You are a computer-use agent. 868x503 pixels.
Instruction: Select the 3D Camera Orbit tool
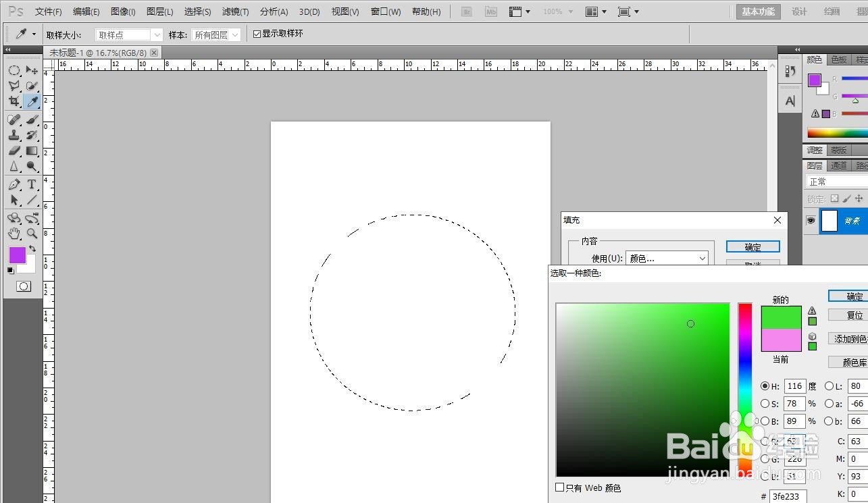(32, 218)
